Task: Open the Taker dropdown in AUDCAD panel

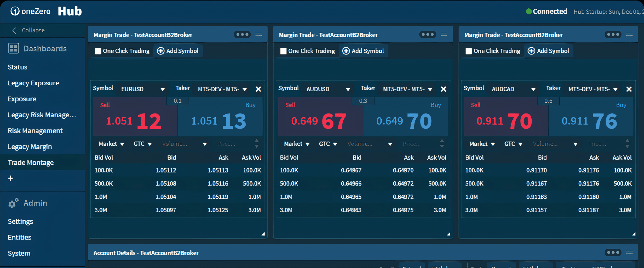Action: coord(593,89)
